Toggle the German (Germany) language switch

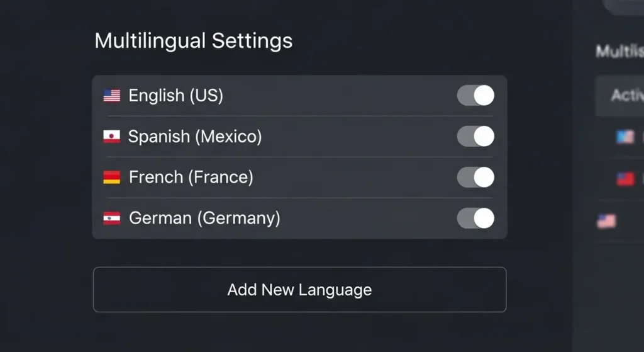pyautogui.click(x=475, y=219)
